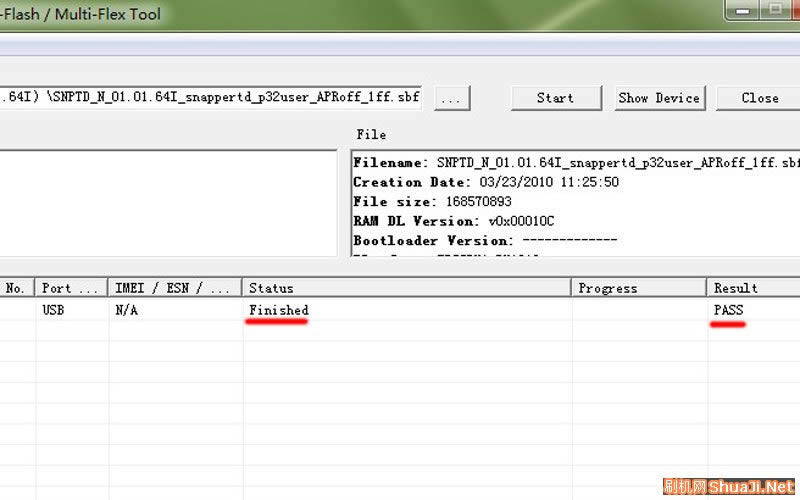This screenshot has height=500, width=800.
Task: Click the .sbf file path field
Action: coord(210,98)
